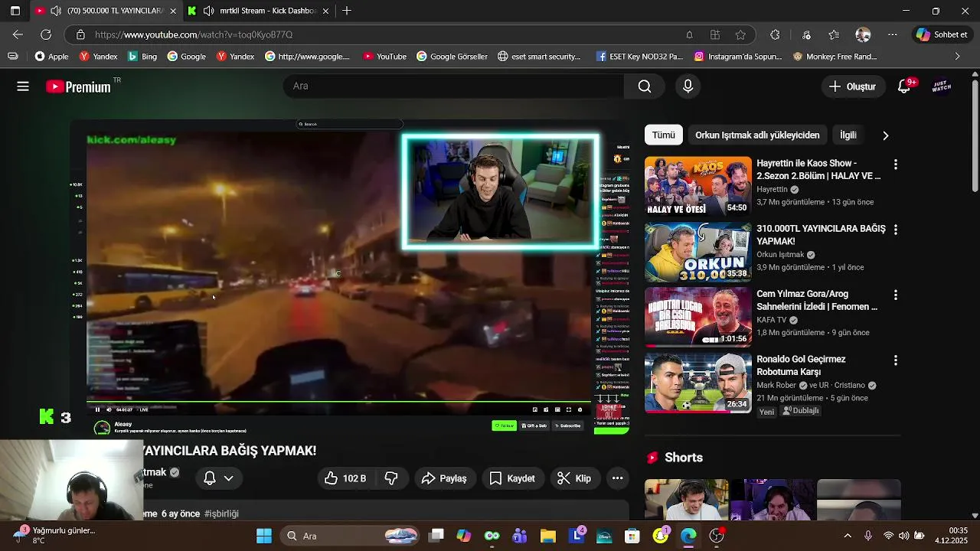Open favorites list icon in toolbar
This screenshot has width=980, height=551.
[834, 34]
